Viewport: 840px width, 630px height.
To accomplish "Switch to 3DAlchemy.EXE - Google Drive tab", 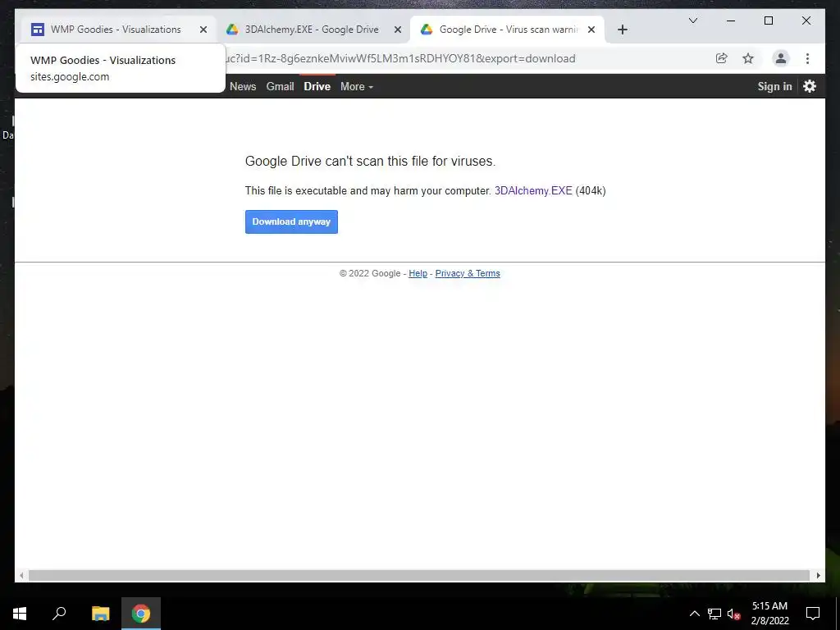I will point(311,30).
